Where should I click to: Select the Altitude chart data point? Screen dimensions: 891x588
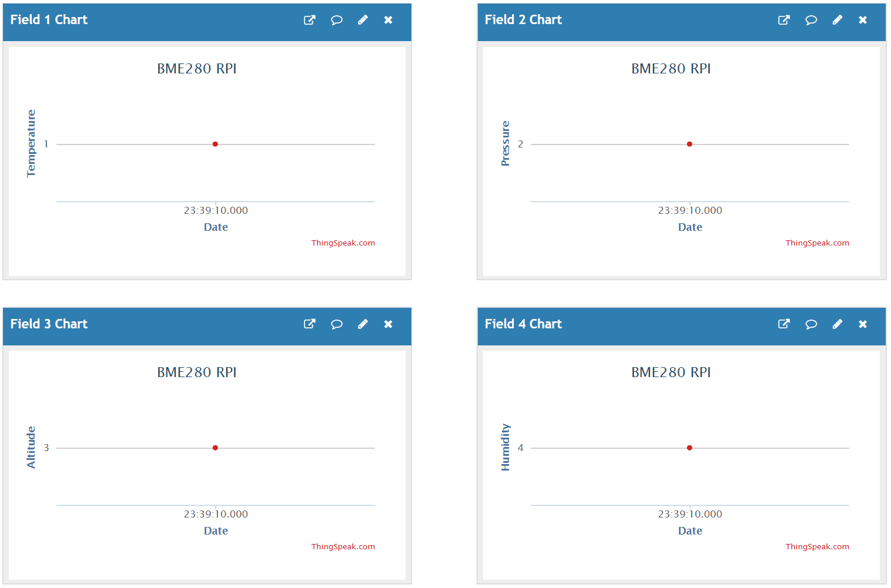[215, 448]
